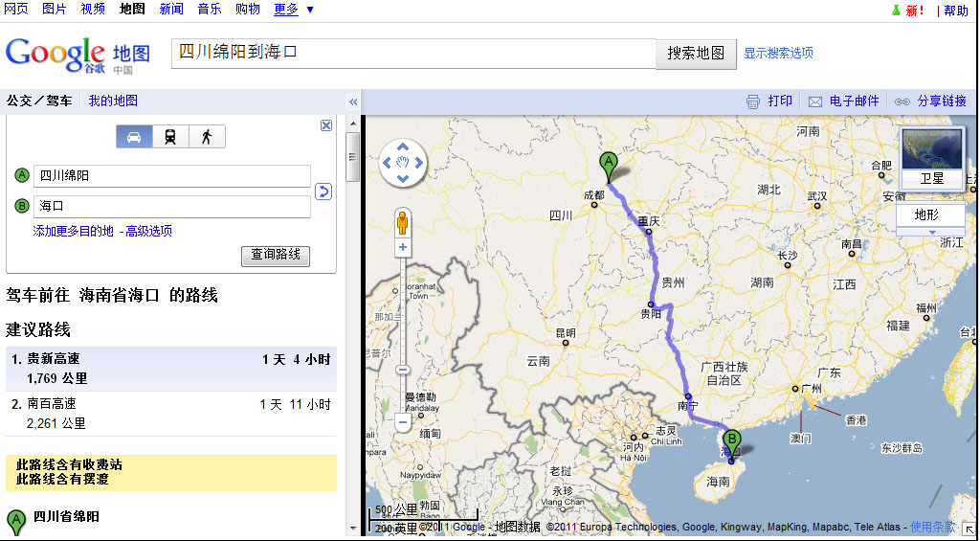Open the 我的地图 tab

pos(113,101)
